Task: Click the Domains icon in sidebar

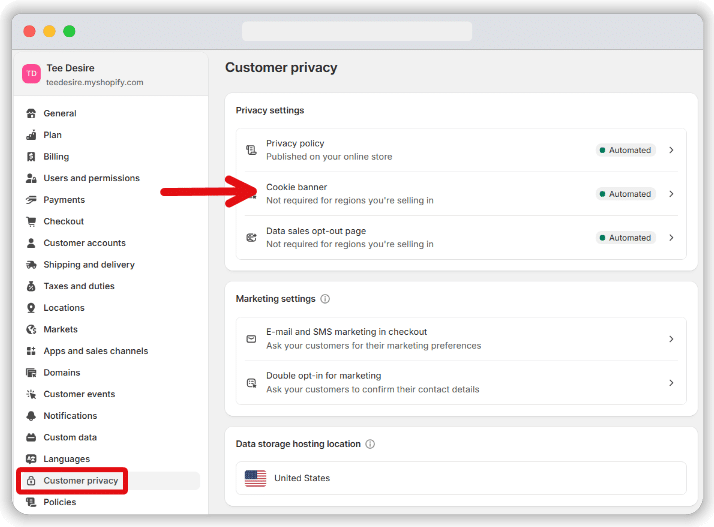Action: click(31, 373)
